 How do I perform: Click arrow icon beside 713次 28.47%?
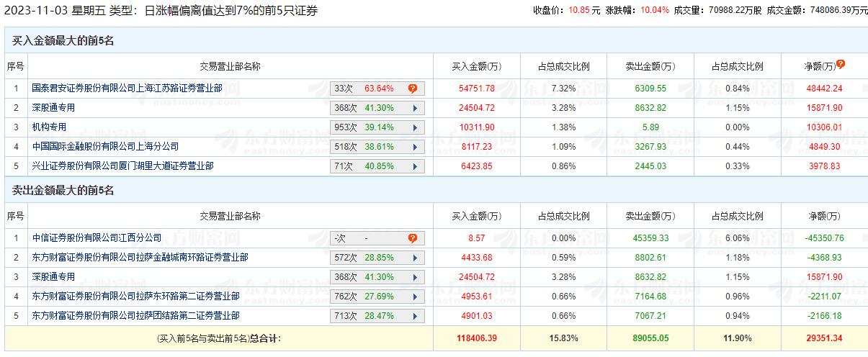415,316
